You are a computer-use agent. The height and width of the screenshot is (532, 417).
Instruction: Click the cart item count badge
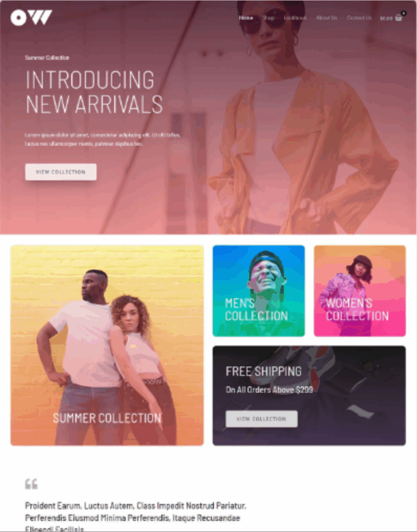click(x=403, y=13)
